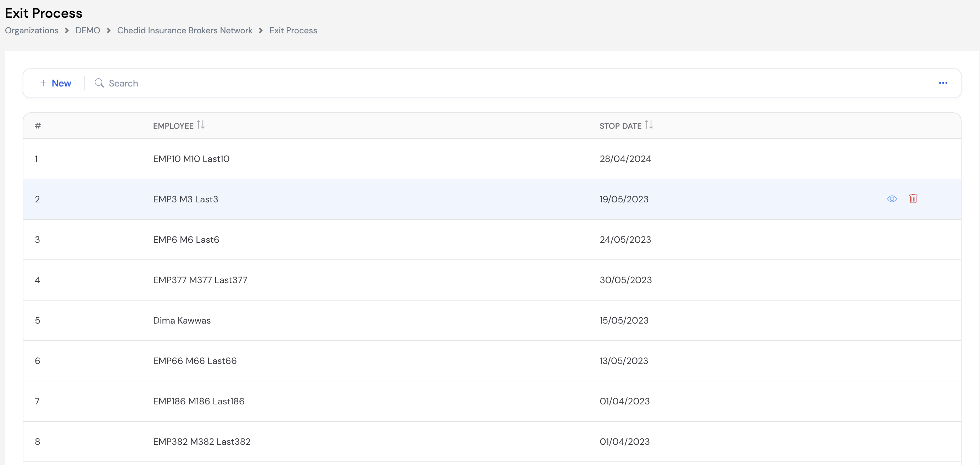Click row number 1 of EMP10
980x465 pixels.
36,158
